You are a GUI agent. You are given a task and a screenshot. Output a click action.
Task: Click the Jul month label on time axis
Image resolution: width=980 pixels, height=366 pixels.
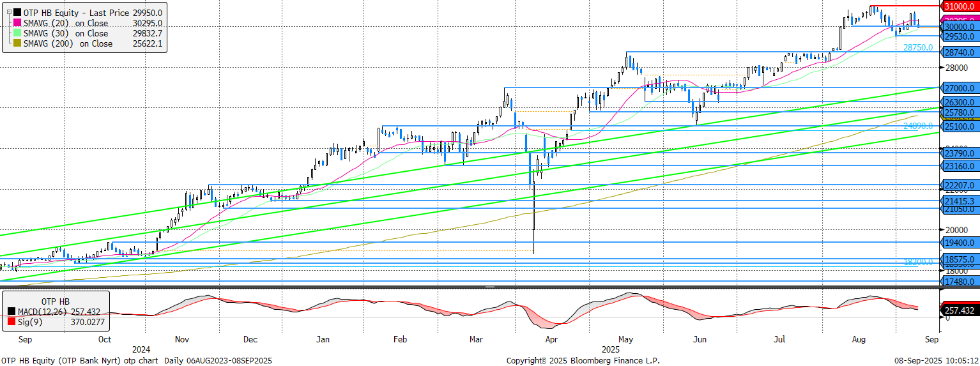779,340
